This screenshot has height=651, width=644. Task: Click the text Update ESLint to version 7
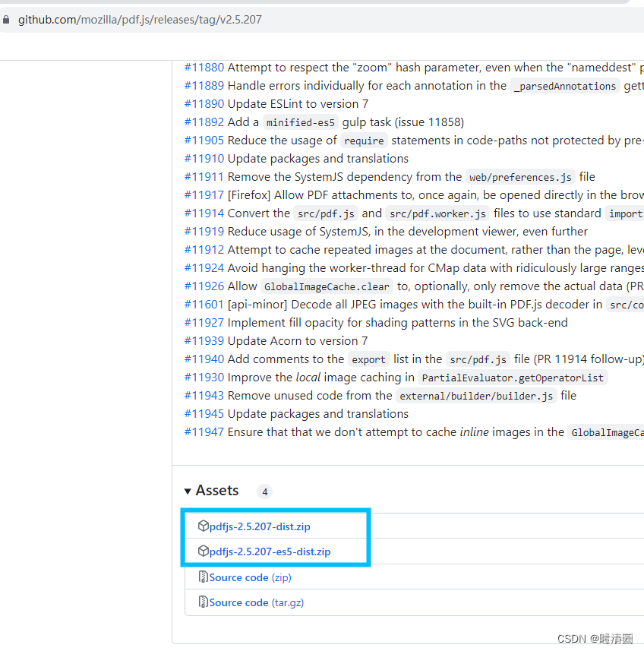[x=298, y=104]
